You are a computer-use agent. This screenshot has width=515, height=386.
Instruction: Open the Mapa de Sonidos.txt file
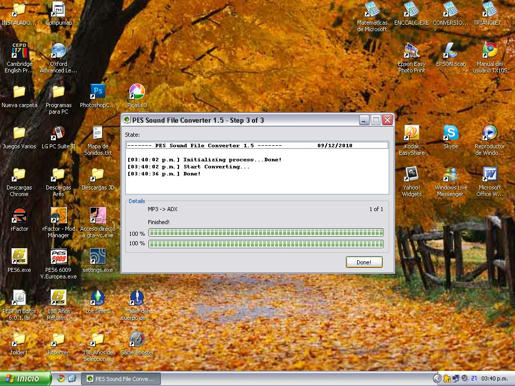97,141
